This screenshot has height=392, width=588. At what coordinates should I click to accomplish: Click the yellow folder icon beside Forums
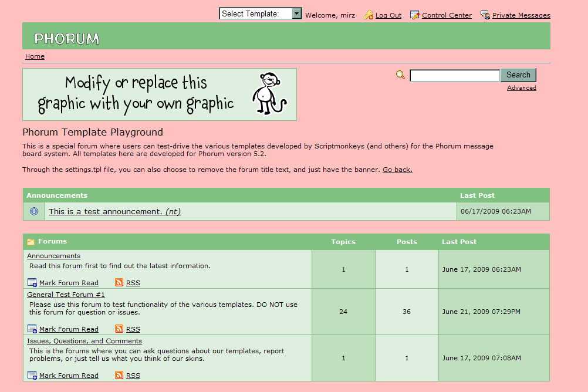pyautogui.click(x=31, y=242)
